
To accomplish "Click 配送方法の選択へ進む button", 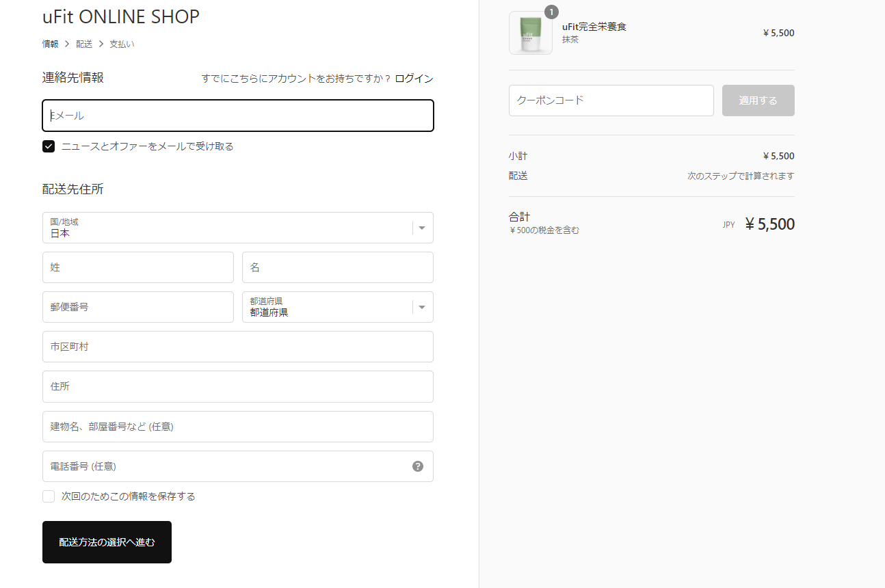I will (107, 542).
